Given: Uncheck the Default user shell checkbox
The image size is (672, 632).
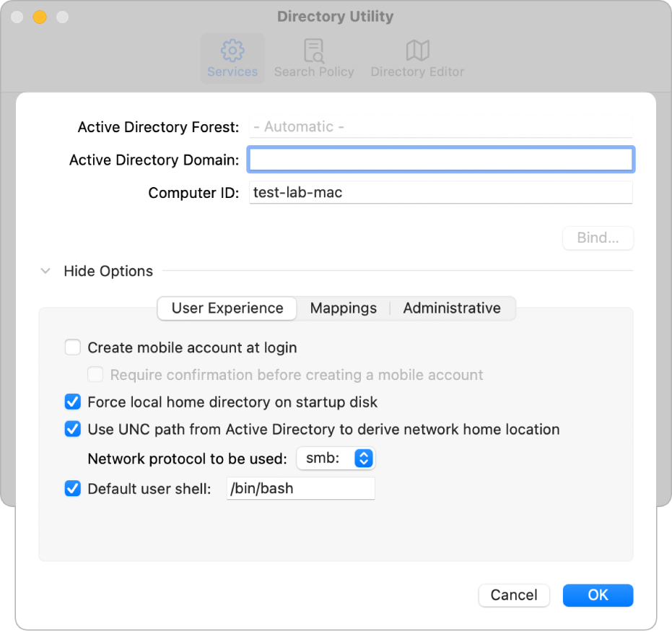Looking at the screenshot, I should tap(73, 488).
